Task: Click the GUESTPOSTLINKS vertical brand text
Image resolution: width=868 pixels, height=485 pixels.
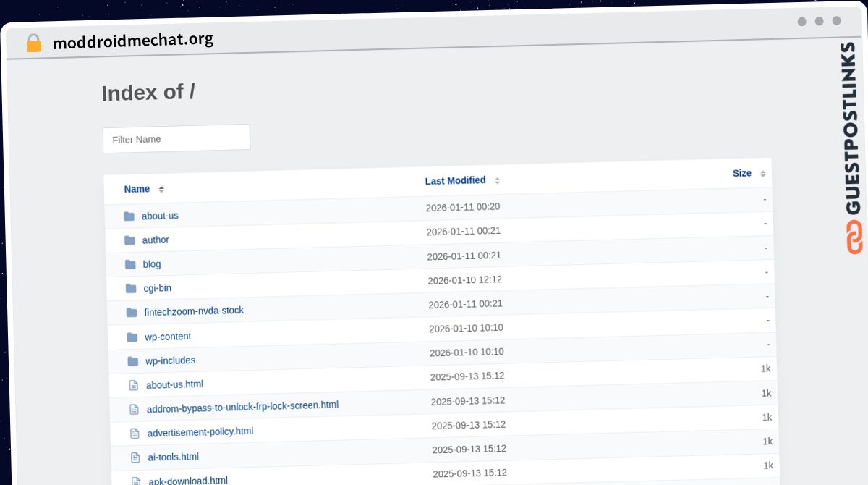Action: point(851,129)
